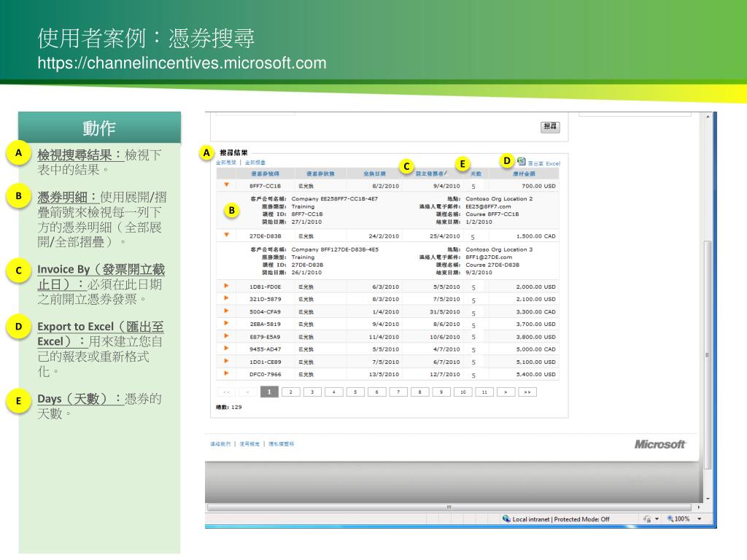This screenshot has width=747, height=560.
Task: Click the EE25@8FF7.com email text
Action: tap(488, 206)
